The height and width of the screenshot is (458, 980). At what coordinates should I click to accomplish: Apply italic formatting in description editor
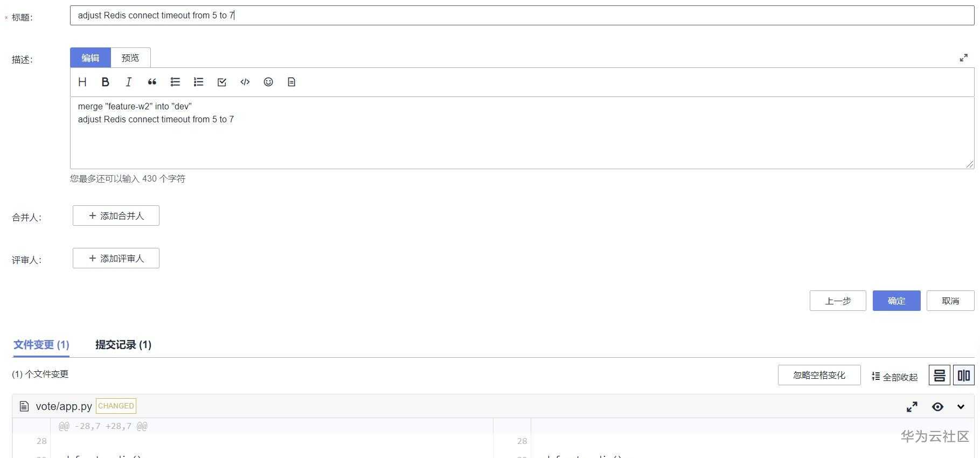point(129,82)
